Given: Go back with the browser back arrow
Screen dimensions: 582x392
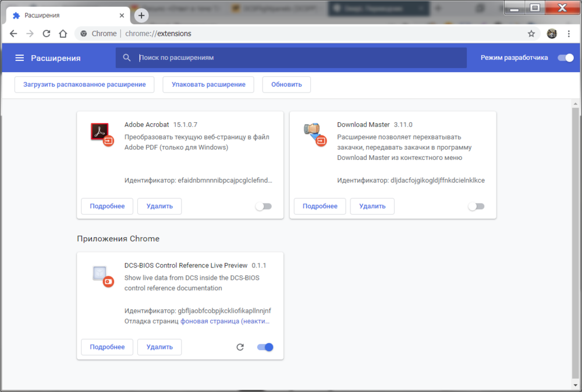Looking at the screenshot, I should click(13, 34).
